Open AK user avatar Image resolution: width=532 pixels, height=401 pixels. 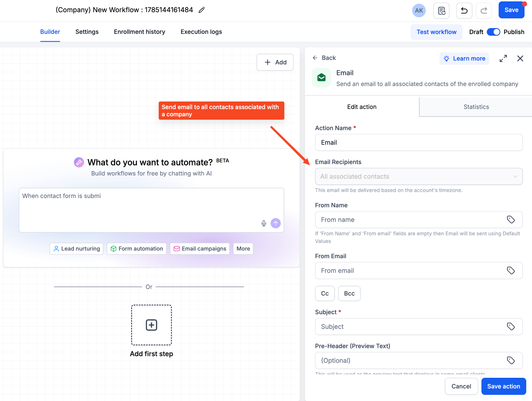419,10
